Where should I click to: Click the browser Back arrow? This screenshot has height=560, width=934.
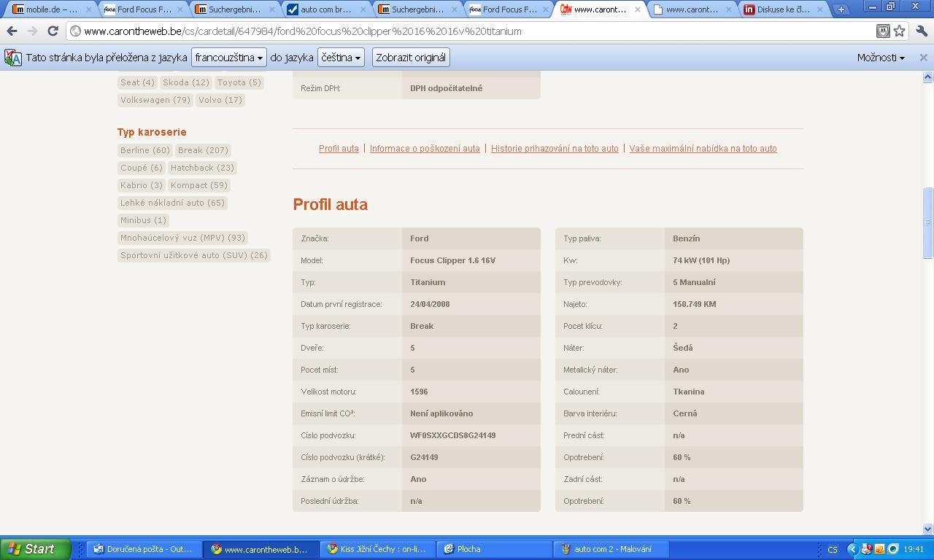tap(12, 31)
